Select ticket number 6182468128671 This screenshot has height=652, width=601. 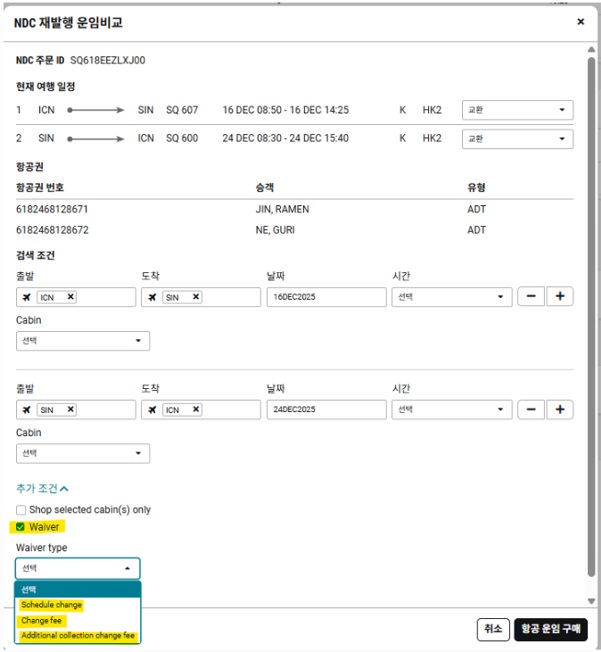[52, 209]
